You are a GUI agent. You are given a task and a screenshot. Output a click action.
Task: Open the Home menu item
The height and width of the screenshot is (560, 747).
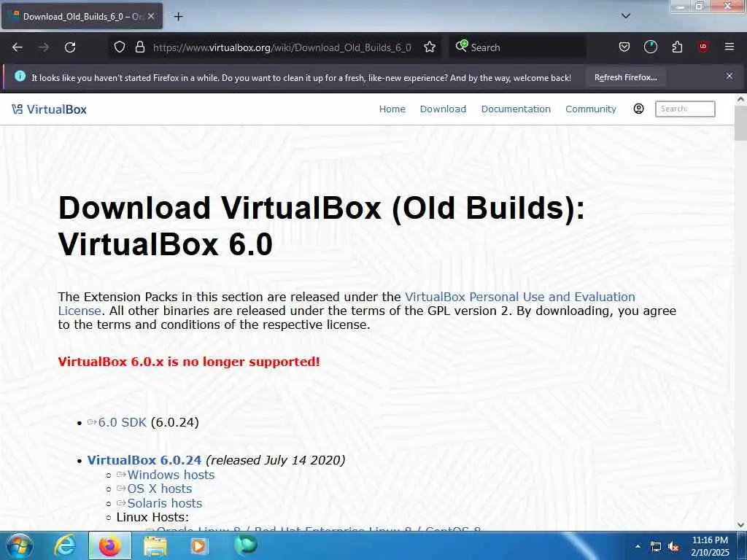(392, 109)
